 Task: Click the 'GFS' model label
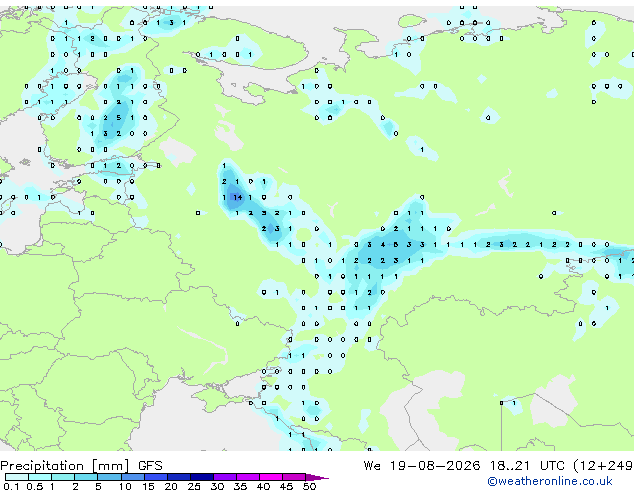[x=150, y=466]
